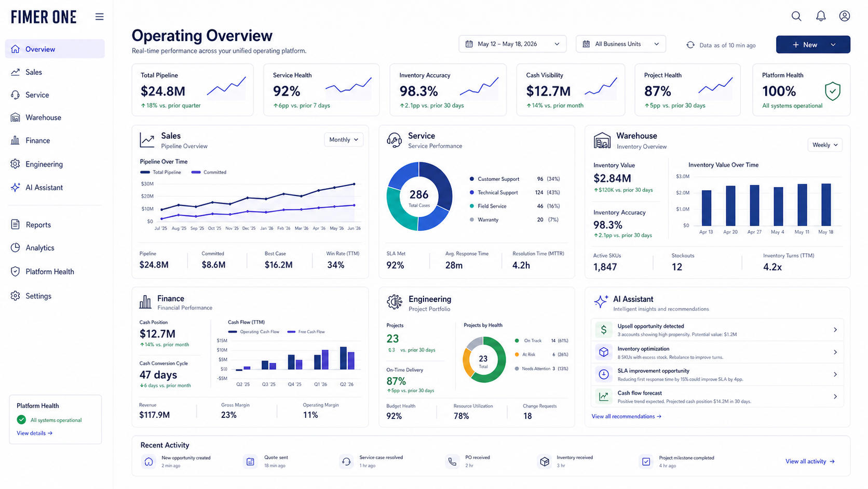The width and height of the screenshot is (868, 489).
Task: Click the data refresh icon
Action: tap(690, 45)
